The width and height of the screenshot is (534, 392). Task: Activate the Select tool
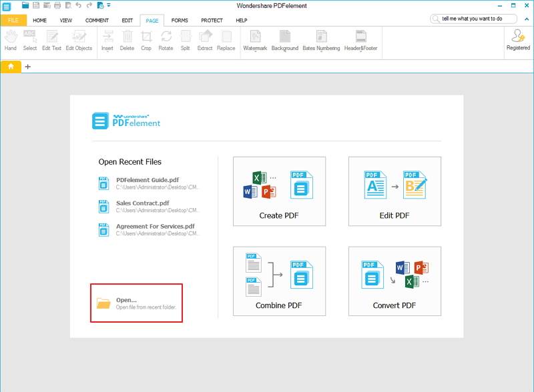[x=29, y=41]
